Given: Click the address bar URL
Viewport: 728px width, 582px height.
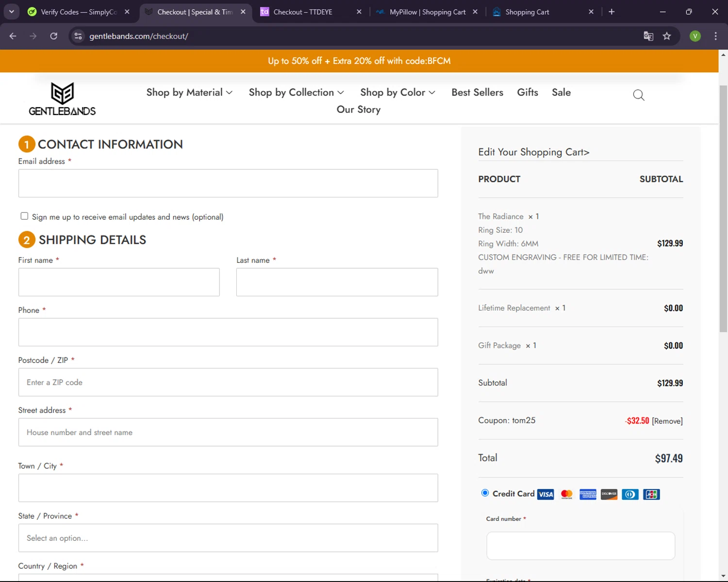Looking at the screenshot, I should pos(139,36).
